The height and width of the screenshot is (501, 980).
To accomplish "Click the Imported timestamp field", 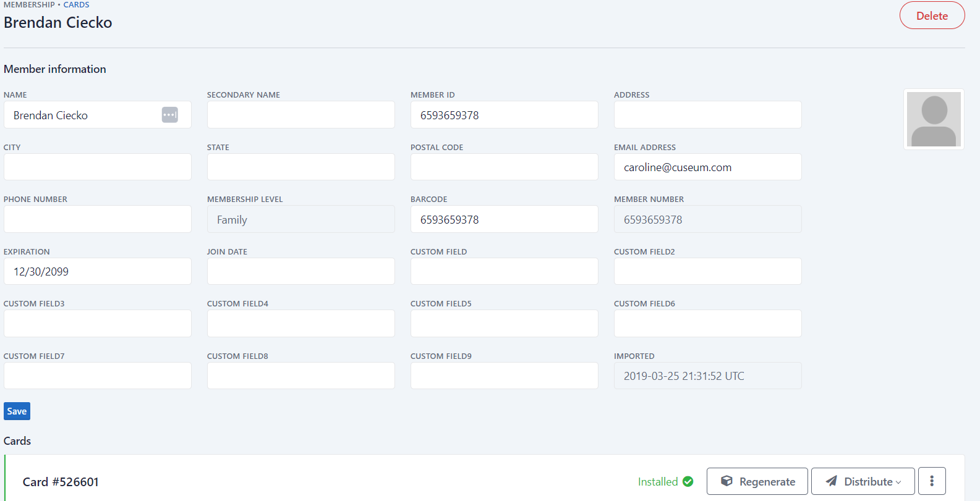I will tap(707, 376).
